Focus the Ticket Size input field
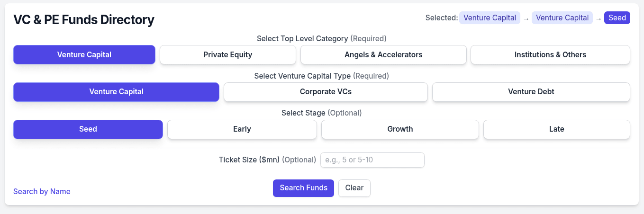644x214 pixels. point(372,160)
